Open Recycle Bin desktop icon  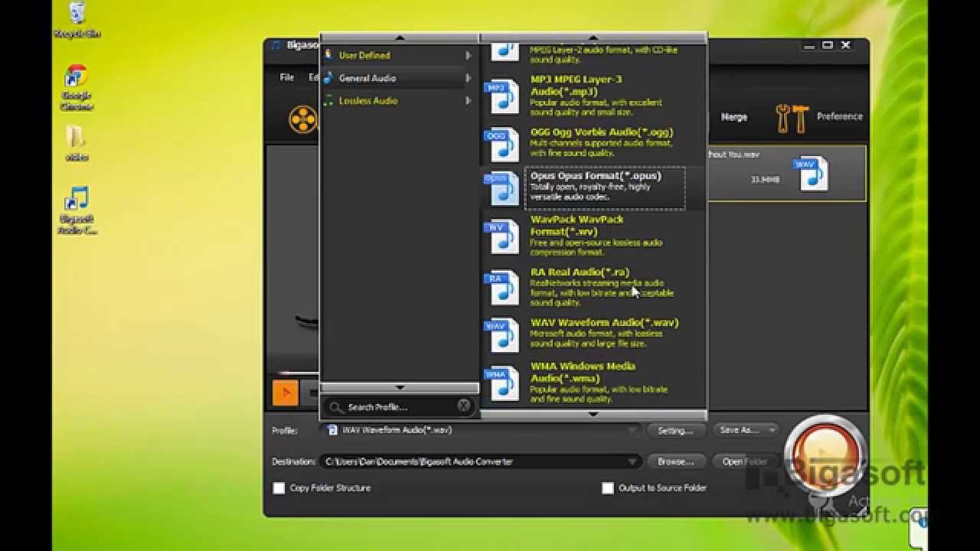(x=77, y=20)
